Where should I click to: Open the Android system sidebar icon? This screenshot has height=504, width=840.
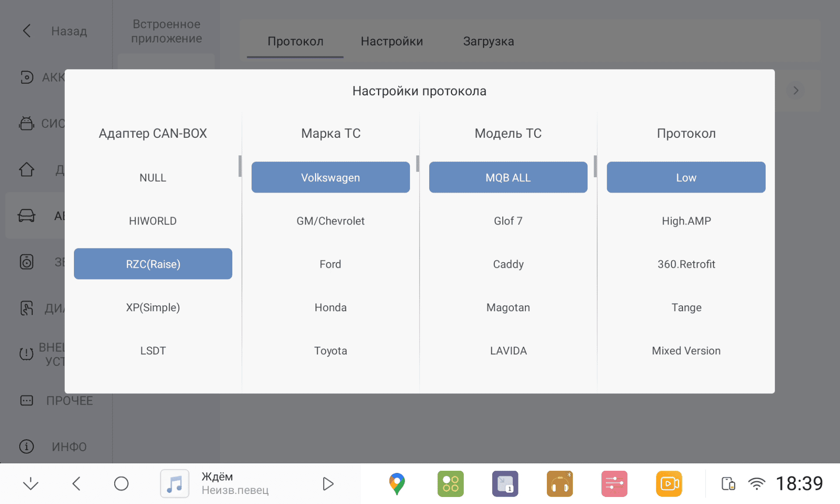pyautogui.click(x=27, y=123)
